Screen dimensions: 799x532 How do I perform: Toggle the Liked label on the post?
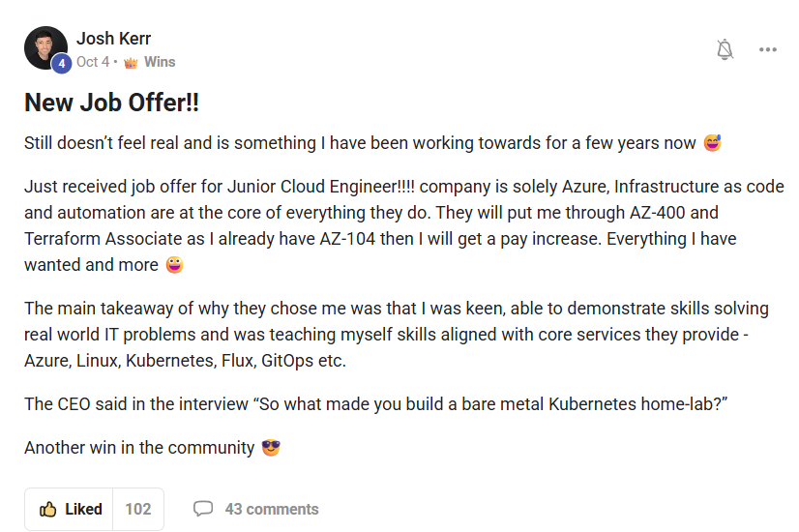click(x=83, y=509)
